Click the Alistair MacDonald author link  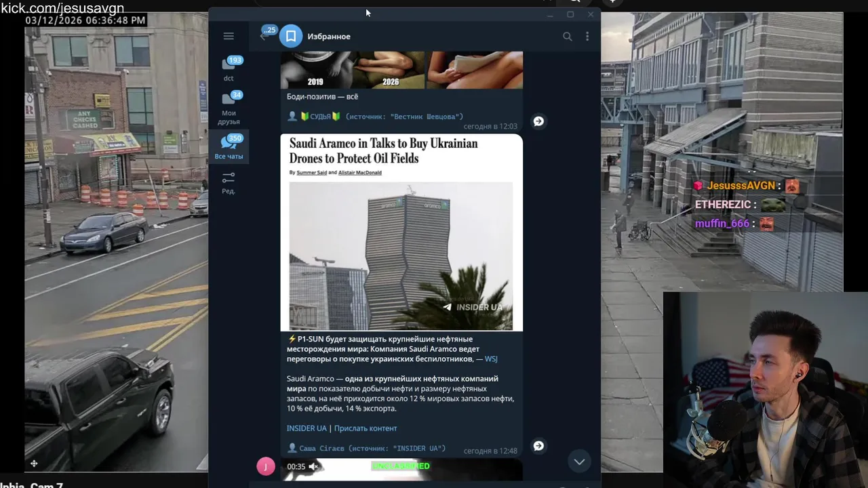coord(360,173)
